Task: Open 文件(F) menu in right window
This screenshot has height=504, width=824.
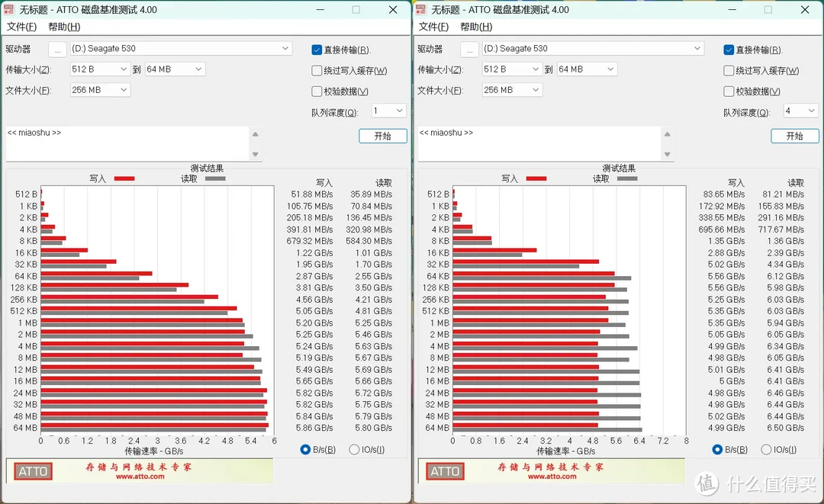Action: pyautogui.click(x=433, y=27)
